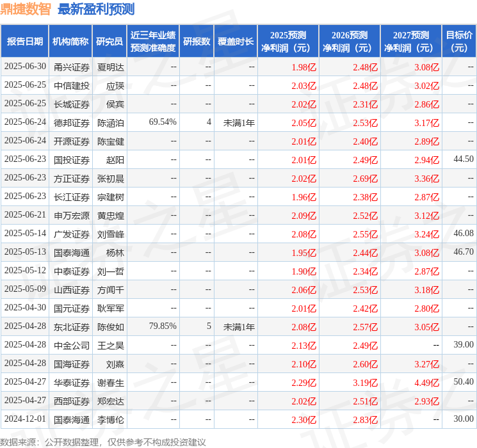This screenshot has width=477, height=448.
Task: Click target price 39.00
Action: pyautogui.click(x=464, y=345)
